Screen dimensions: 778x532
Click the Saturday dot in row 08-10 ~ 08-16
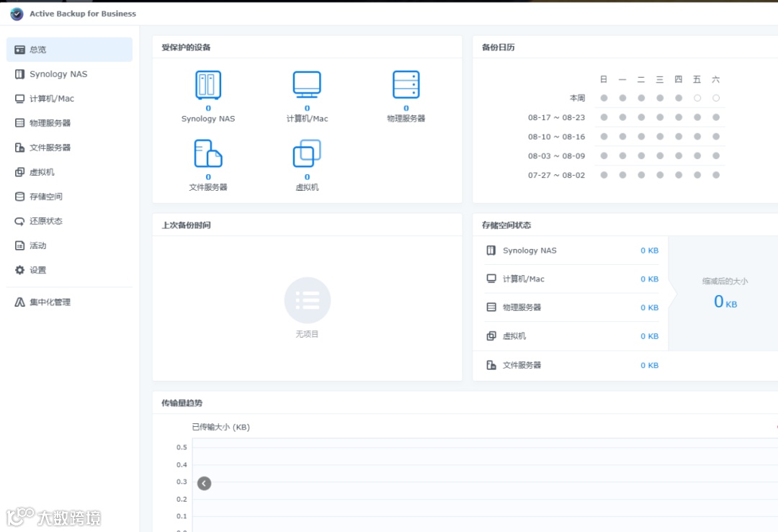[x=716, y=136]
